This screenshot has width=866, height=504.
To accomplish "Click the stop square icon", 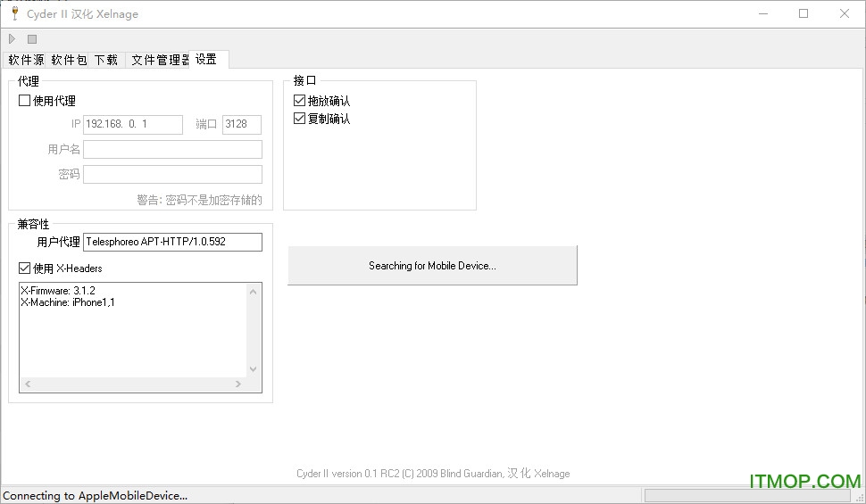I will coord(32,39).
